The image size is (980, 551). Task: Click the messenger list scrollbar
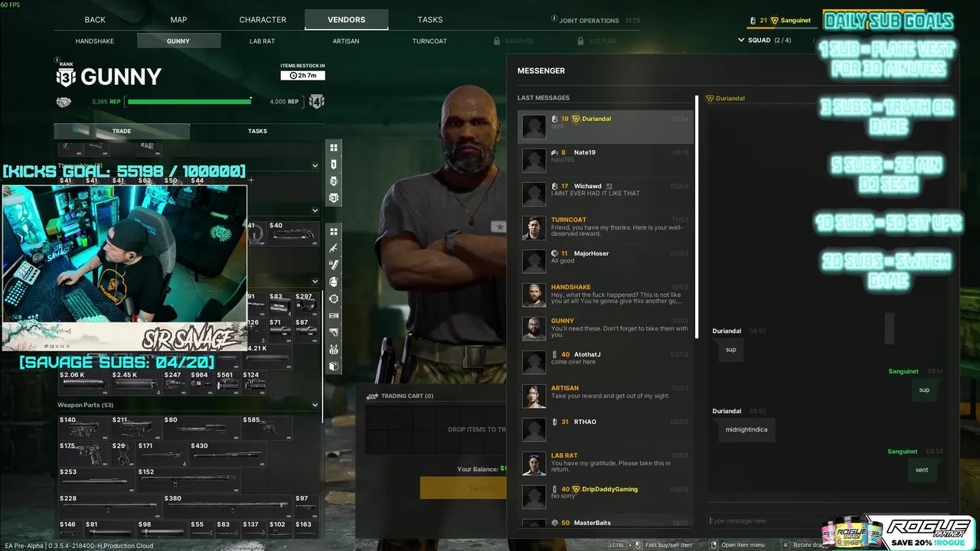[x=697, y=217]
